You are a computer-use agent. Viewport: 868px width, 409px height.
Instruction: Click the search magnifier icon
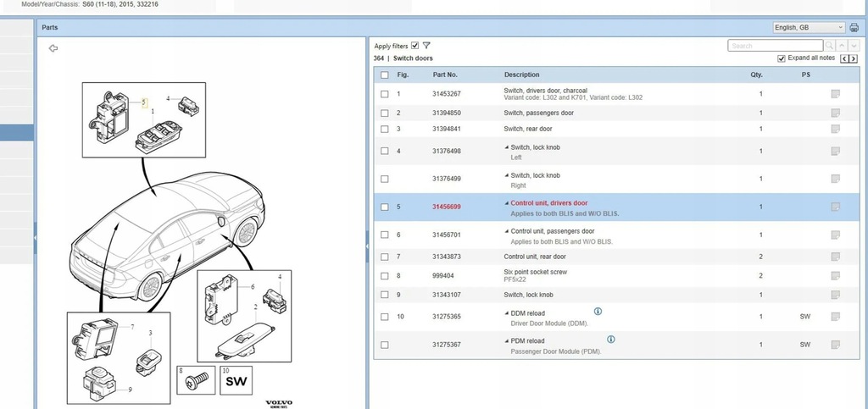click(829, 46)
